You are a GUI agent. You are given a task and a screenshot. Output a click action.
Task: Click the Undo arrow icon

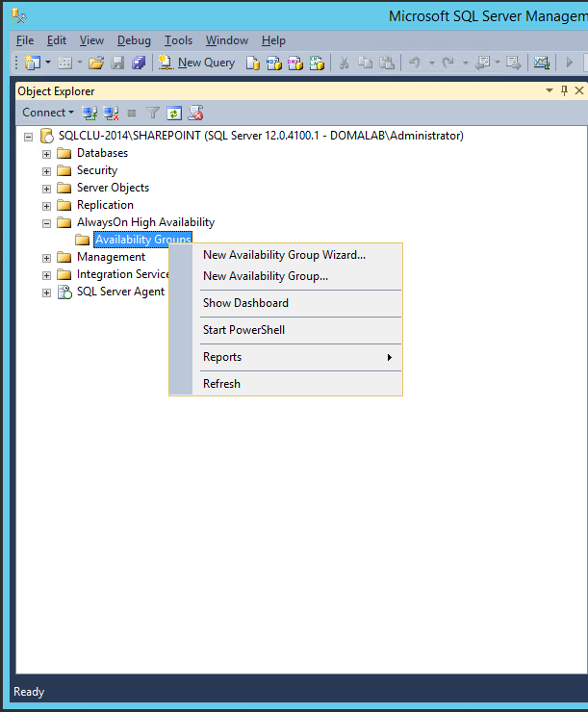tap(414, 63)
